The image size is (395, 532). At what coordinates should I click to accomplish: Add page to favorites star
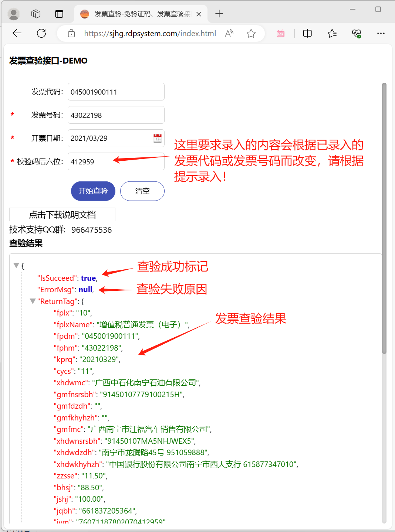coord(251,34)
